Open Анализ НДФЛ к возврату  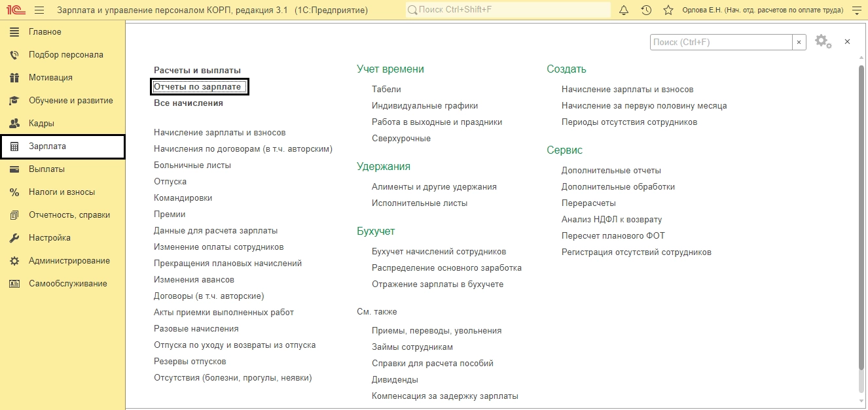click(x=611, y=220)
